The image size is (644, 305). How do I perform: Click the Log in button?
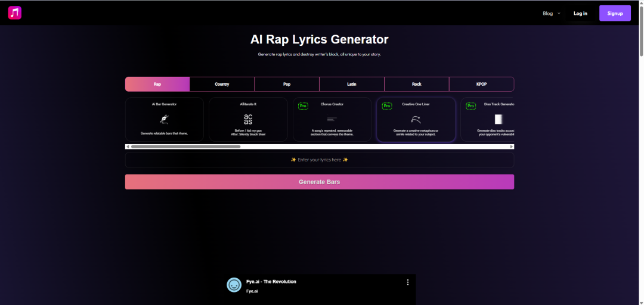point(580,13)
